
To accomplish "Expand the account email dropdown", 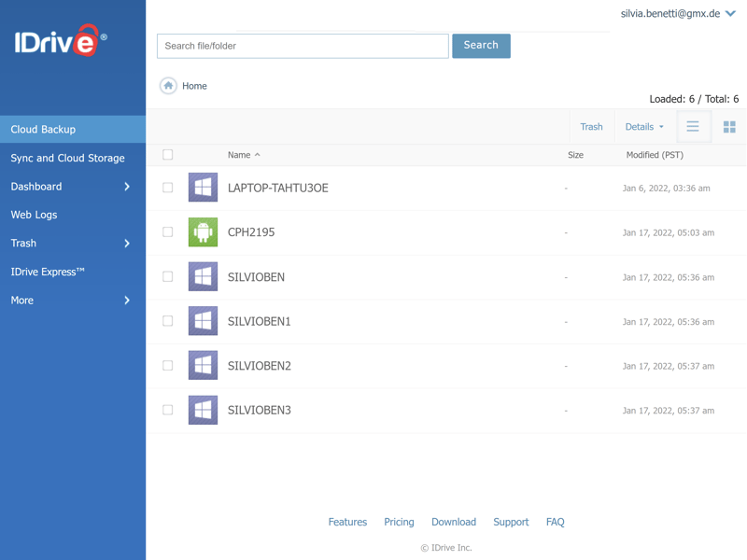I will tap(730, 14).
